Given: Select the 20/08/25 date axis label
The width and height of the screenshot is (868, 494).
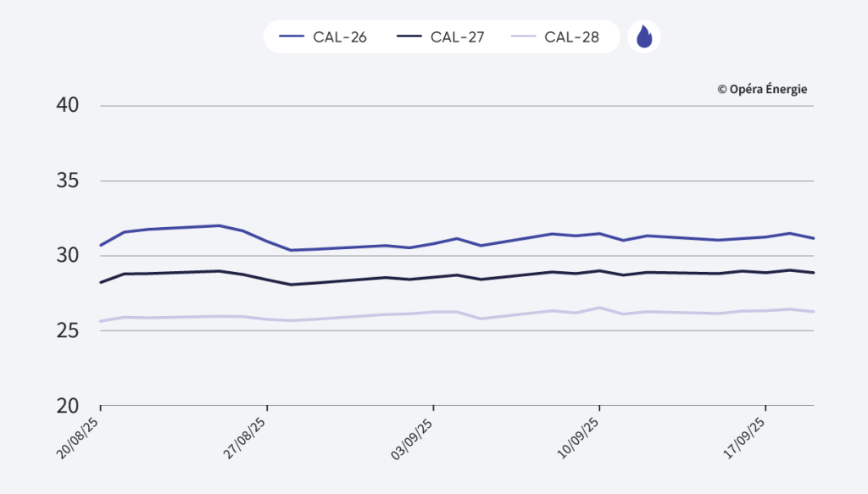Looking at the screenshot, I should pyautogui.click(x=80, y=436).
